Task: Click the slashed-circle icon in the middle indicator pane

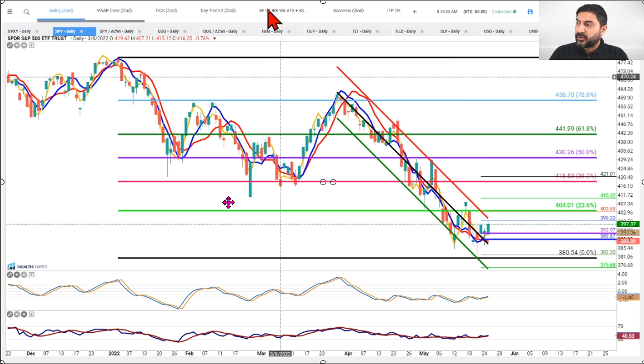Action: click(10, 275)
